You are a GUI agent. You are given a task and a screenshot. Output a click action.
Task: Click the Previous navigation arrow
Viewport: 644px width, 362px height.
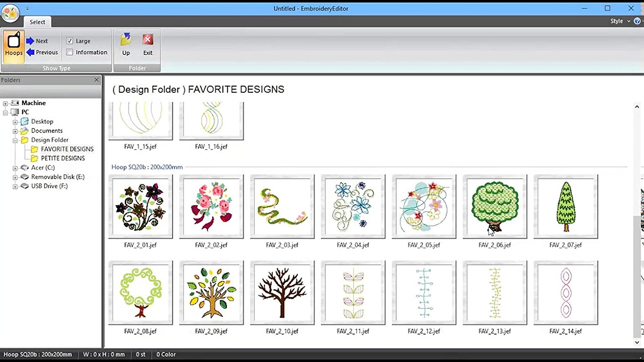point(29,52)
